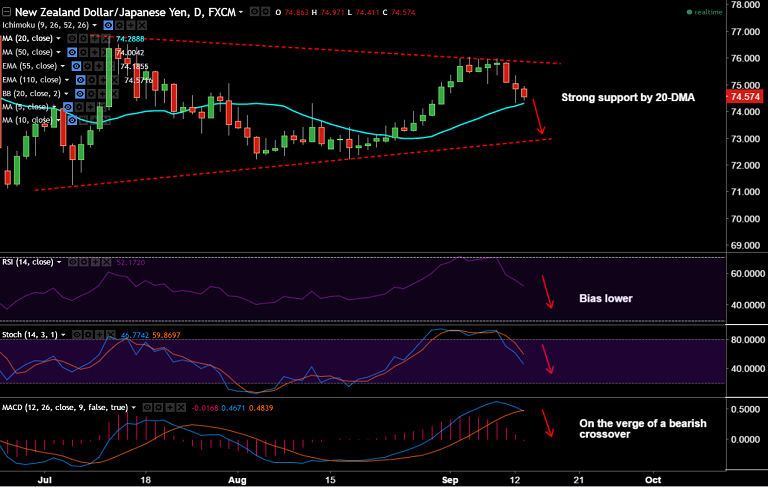Open the EMA (55, close) settings gear
This screenshot has height=487, width=768.
(88, 66)
